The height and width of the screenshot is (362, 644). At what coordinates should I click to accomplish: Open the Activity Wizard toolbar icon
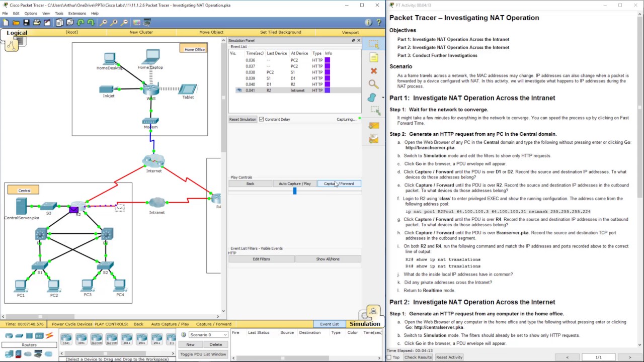47,23
